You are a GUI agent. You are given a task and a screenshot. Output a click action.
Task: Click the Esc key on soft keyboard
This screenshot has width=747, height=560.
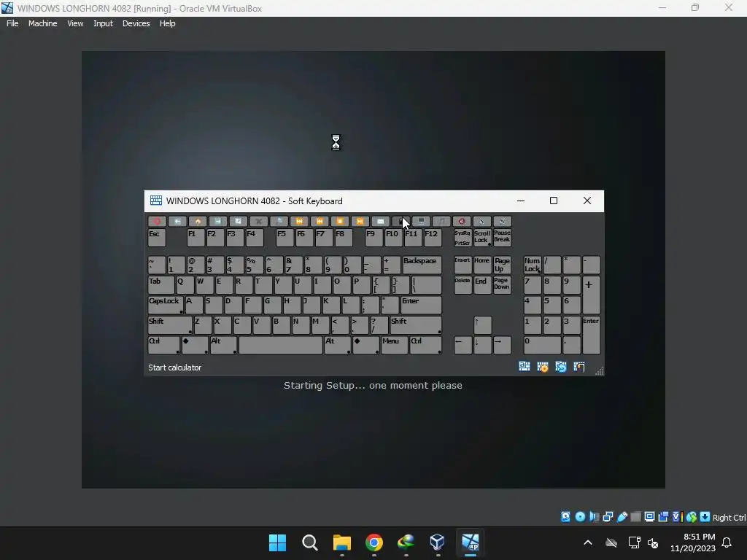tap(157, 238)
